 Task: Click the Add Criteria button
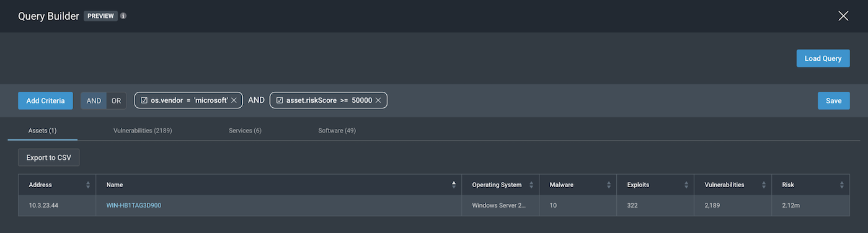coord(45,100)
